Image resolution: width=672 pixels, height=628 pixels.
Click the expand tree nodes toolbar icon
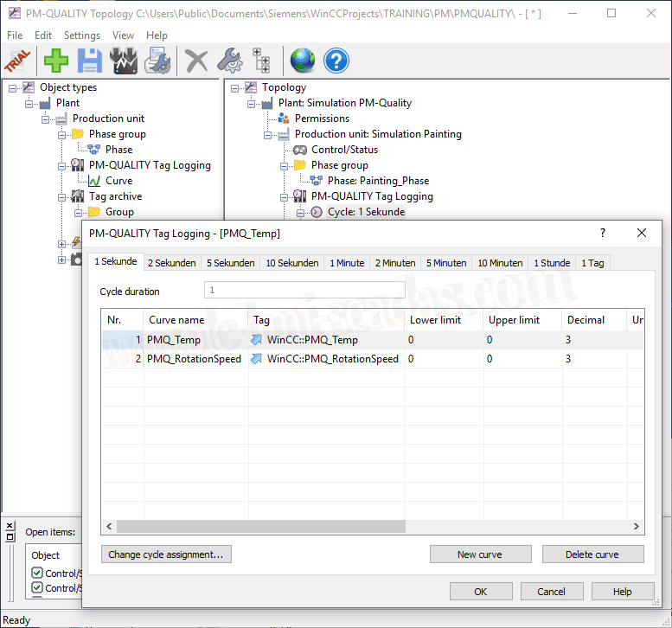[x=260, y=61]
